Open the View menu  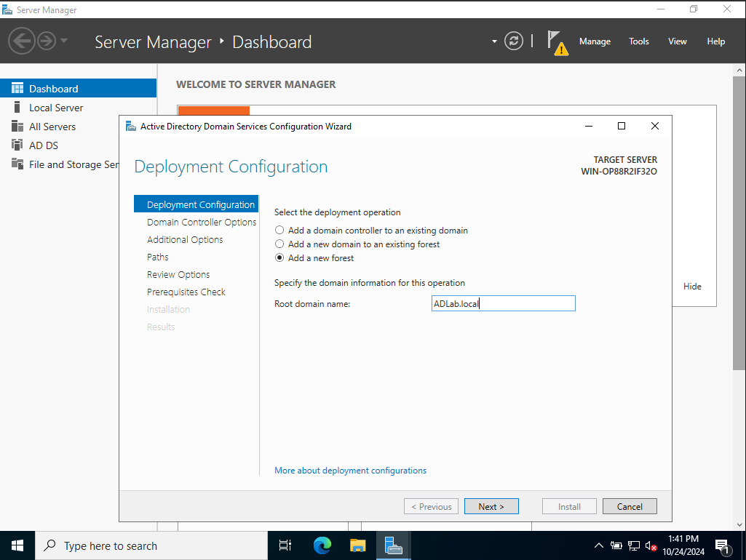tap(677, 41)
